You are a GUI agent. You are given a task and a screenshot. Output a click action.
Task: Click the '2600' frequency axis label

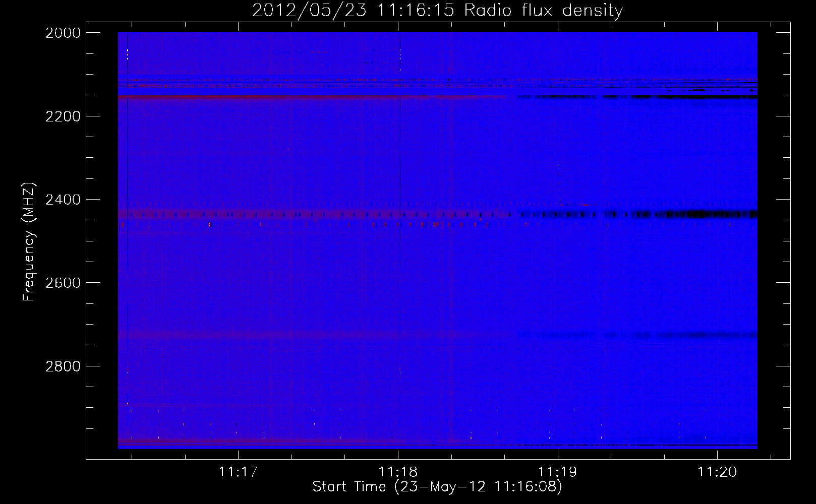63,283
